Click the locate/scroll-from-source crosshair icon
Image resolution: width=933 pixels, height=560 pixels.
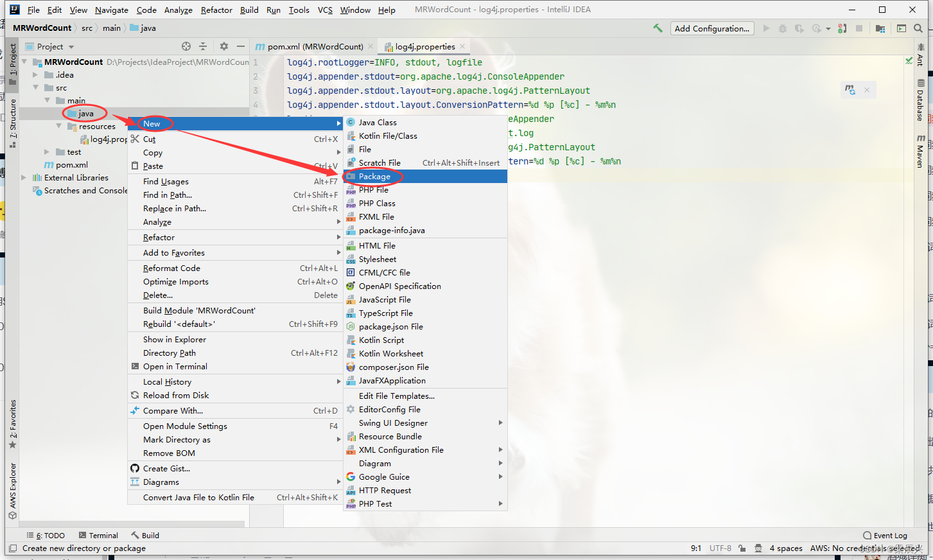[x=186, y=46]
